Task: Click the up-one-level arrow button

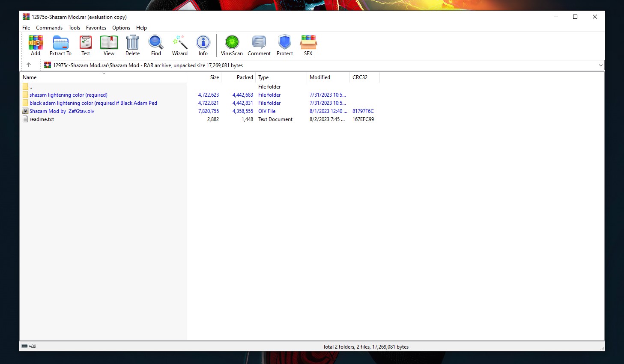Action: point(30,65)
